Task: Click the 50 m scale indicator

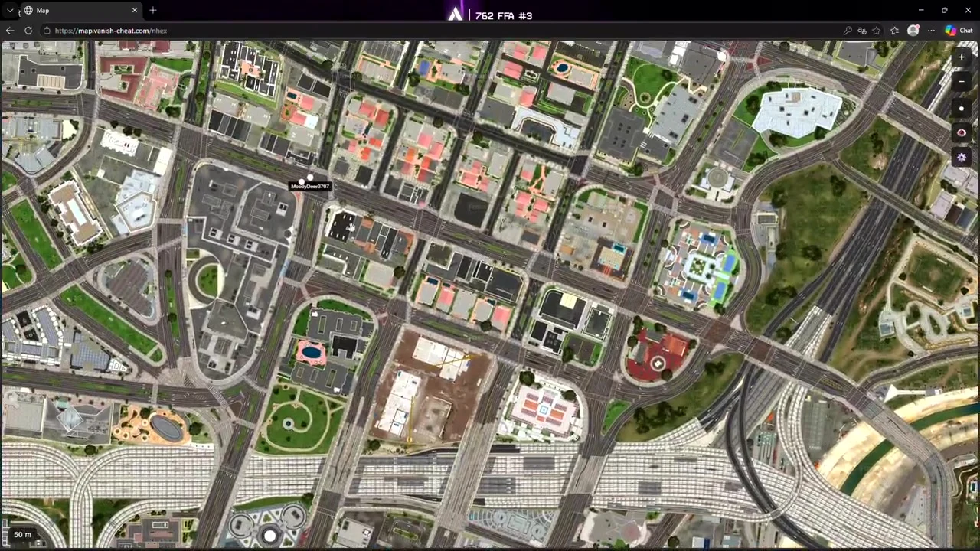Action: 22,534
